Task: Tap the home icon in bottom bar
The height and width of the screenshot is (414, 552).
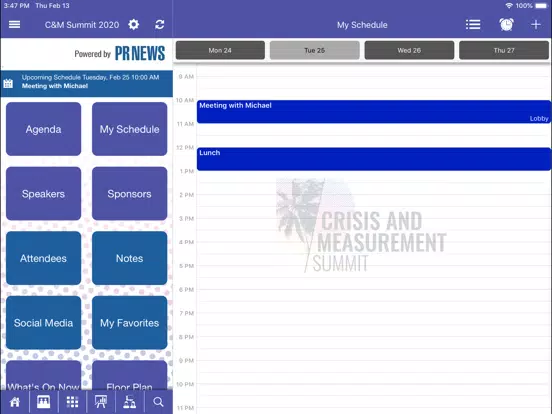Action: (x=15, y=402)
